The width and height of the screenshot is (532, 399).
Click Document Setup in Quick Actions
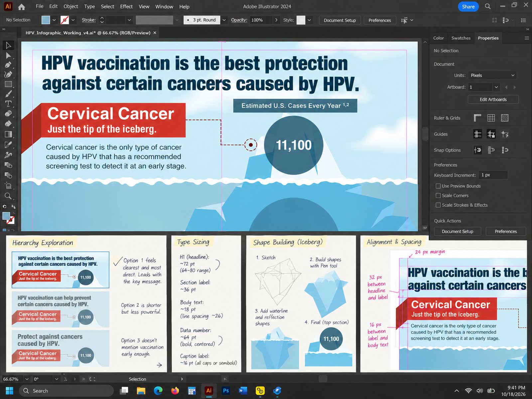457,231
